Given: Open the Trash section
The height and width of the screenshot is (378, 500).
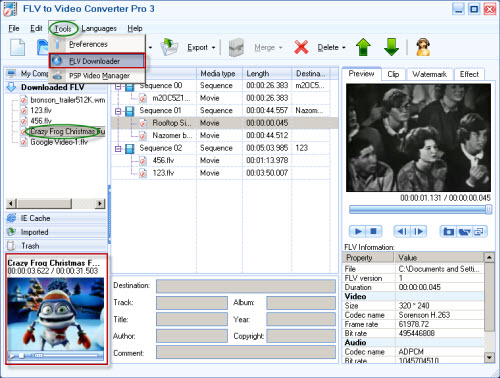Looking at the screenshot, I should [56, 246].
